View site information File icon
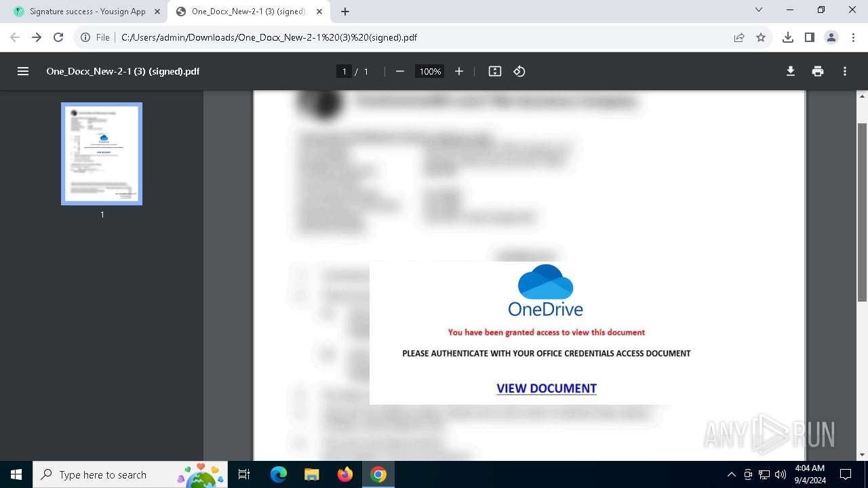 pyautogui.click(x=95, y=37)
